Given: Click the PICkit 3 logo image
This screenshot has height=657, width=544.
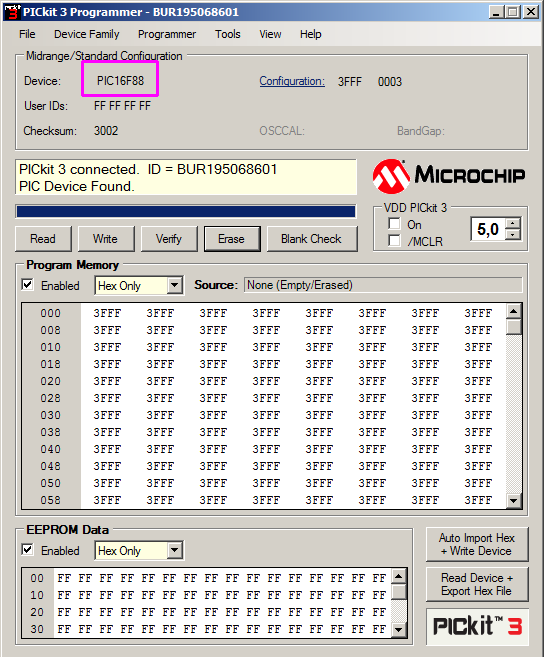Looking at the screenshot, I should [x=477, y=626].
